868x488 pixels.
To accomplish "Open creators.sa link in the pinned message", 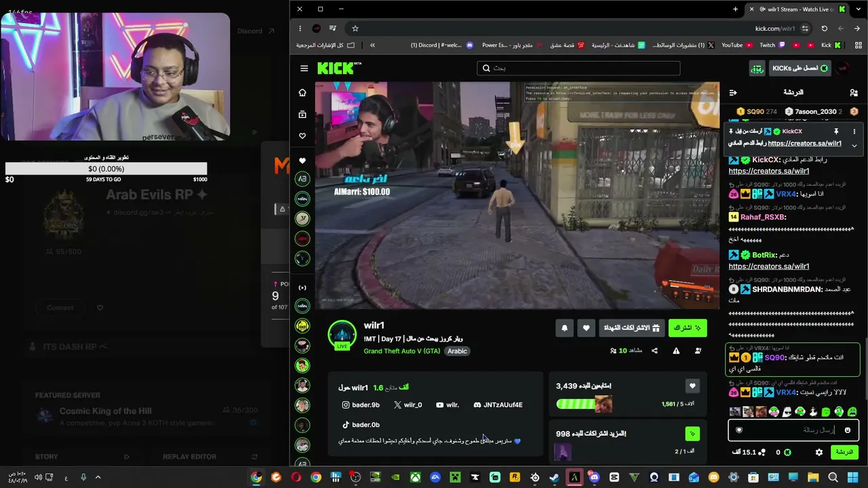I will (804, 144).
